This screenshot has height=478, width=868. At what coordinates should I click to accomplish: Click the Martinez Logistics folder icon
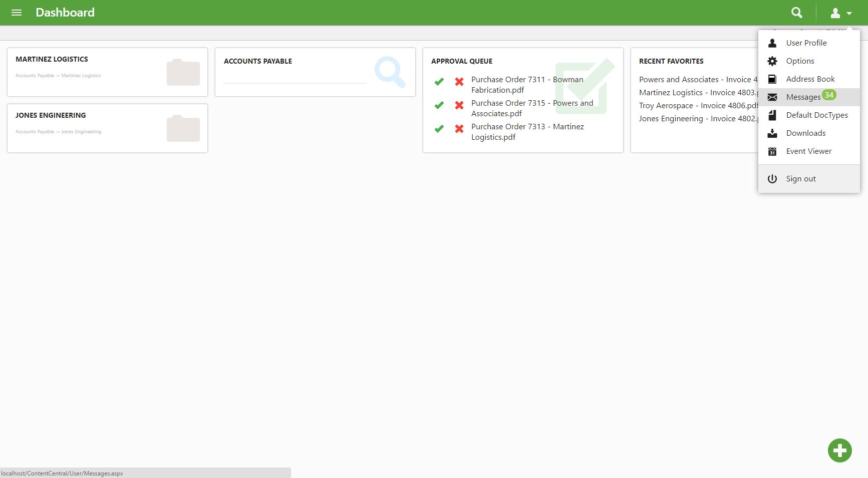(x=183, y=72)
